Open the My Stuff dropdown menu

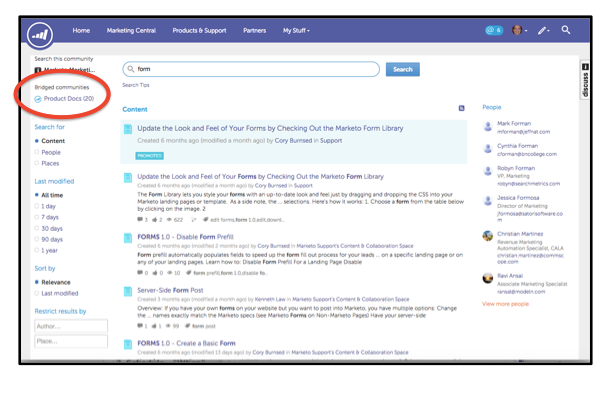pyautogui.click(x=296, y=30)
